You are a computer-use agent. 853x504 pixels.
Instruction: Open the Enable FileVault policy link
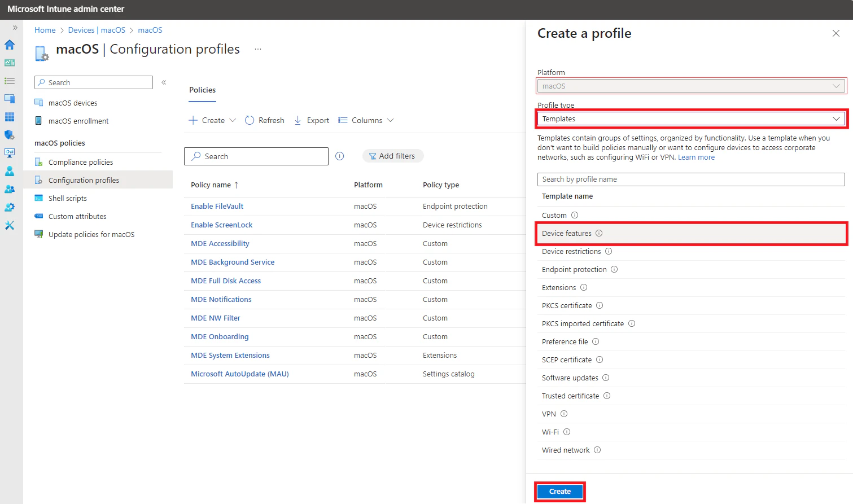(217, 206)
